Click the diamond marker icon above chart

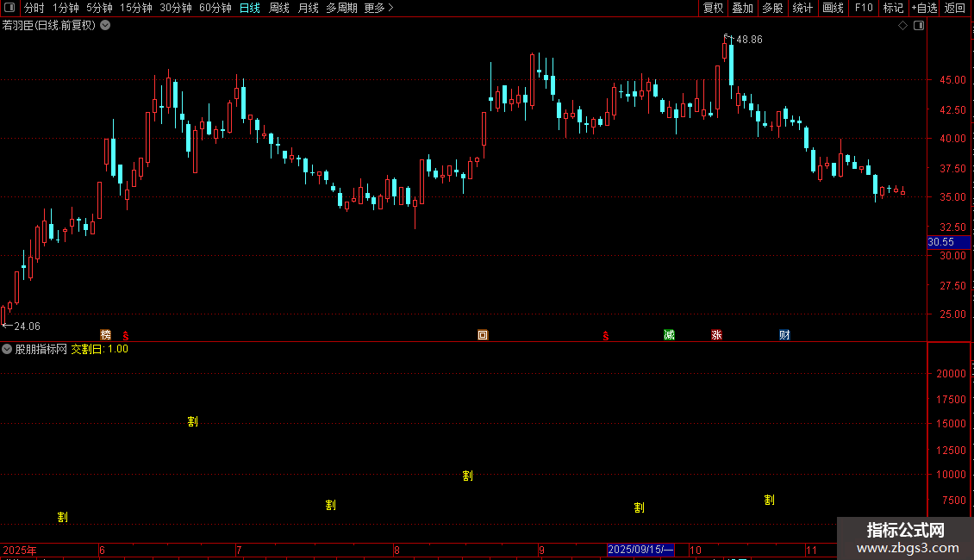[903, 26]
